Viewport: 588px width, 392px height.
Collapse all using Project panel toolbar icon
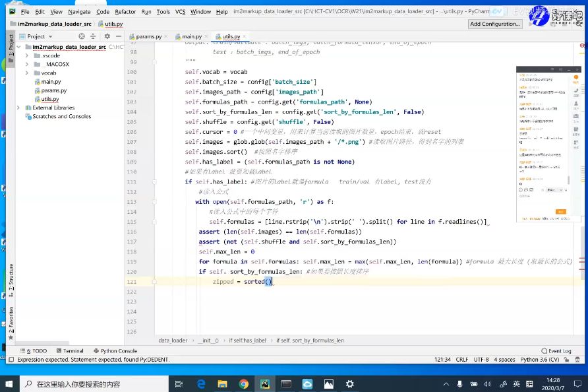pyautogui.click(x=93, y=36)
